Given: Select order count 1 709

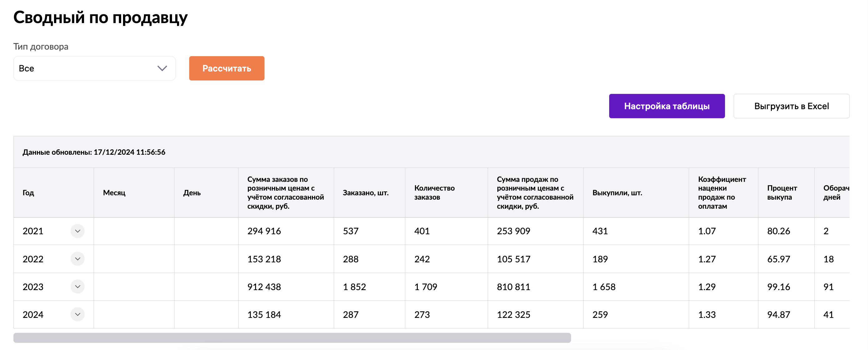Looking at the screenshot, I should (426, 287).
